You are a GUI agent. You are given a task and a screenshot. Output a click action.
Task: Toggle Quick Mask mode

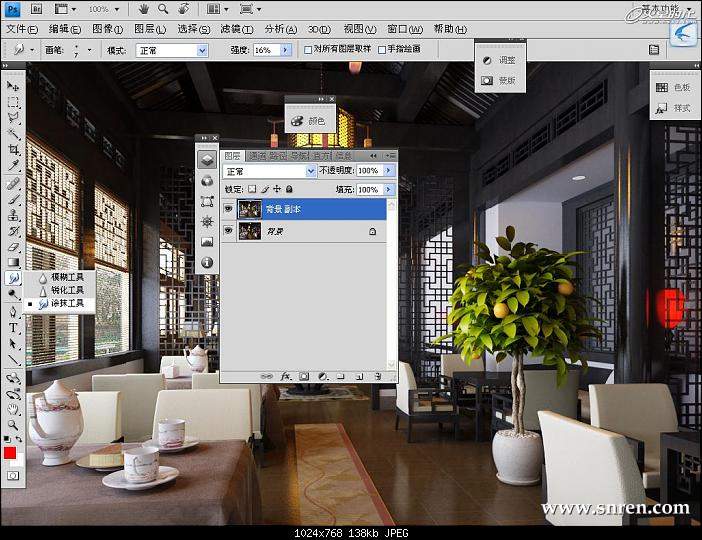coord(13,476)
